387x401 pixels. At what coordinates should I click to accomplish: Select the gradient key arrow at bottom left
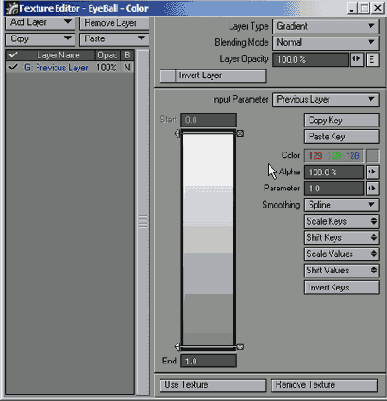pos(178,347)
